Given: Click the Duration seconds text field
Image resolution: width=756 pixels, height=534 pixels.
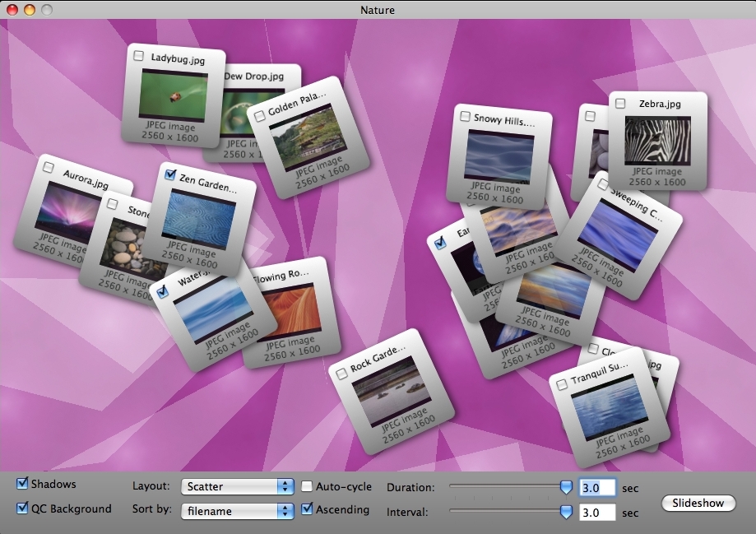Looking at the screenshot, I should tap(597, 488).
